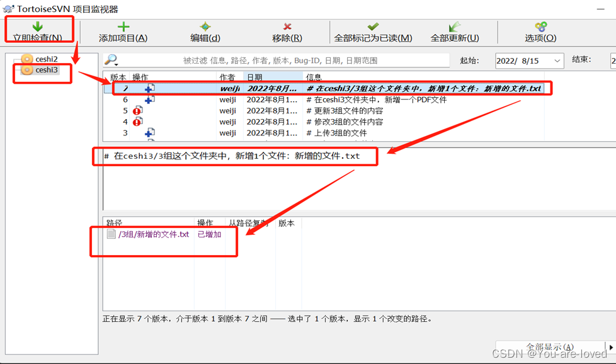Screen dimensions: 616x364
Task: Click the 已增加 action cell
Action: [209, 234]
